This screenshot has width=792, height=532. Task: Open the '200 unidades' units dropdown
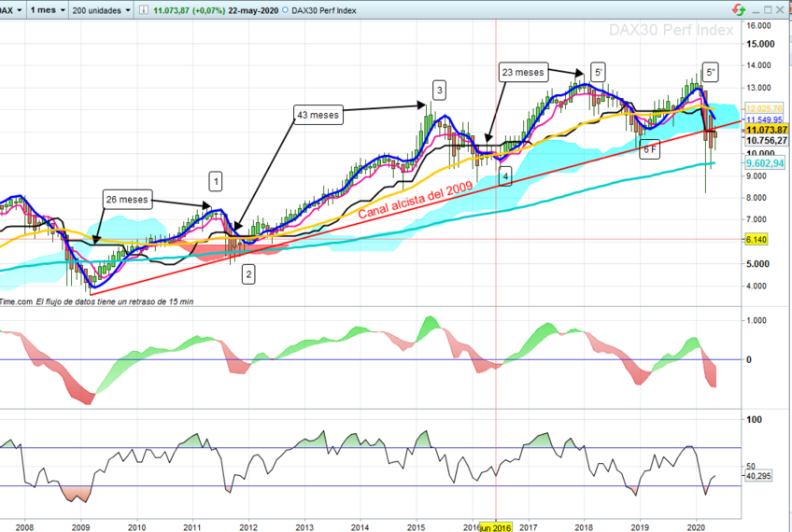(101, 10)
